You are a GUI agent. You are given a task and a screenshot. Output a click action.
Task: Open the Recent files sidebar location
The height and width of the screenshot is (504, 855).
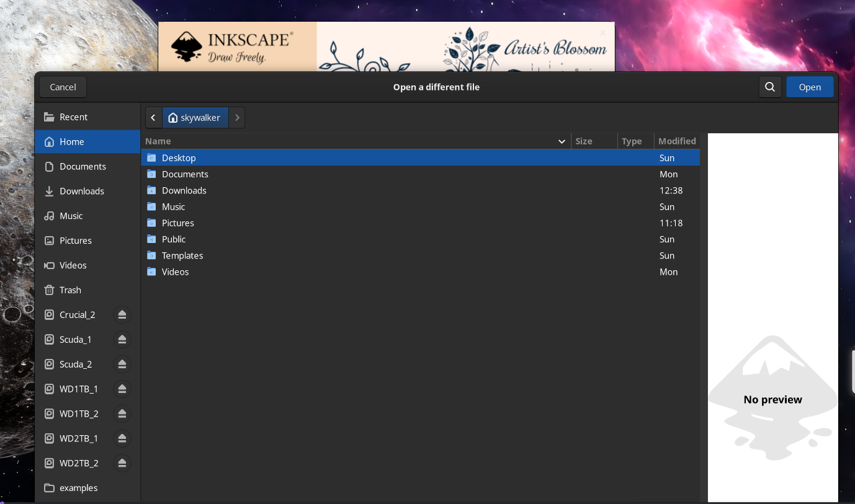click(87, 117)
